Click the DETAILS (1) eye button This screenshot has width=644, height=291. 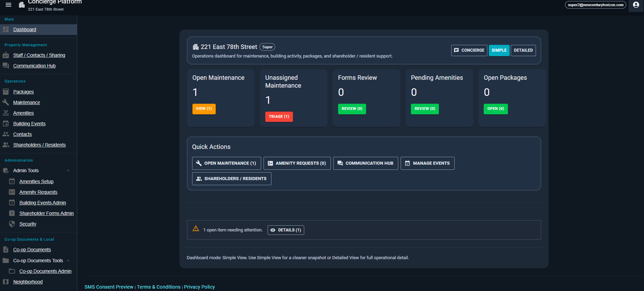(x=286, y=230)
